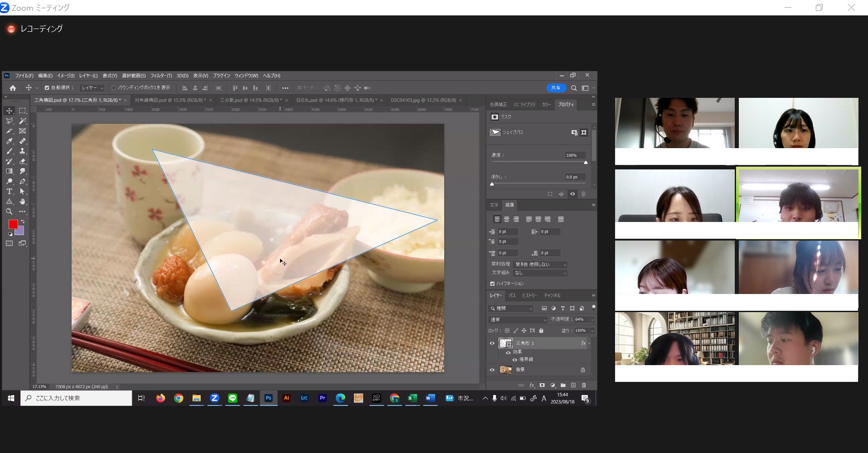The width and height of the screenshot is (868, 453).
Task: Add a layer mask in Layers panel
Action: click(x=542, y=385)
